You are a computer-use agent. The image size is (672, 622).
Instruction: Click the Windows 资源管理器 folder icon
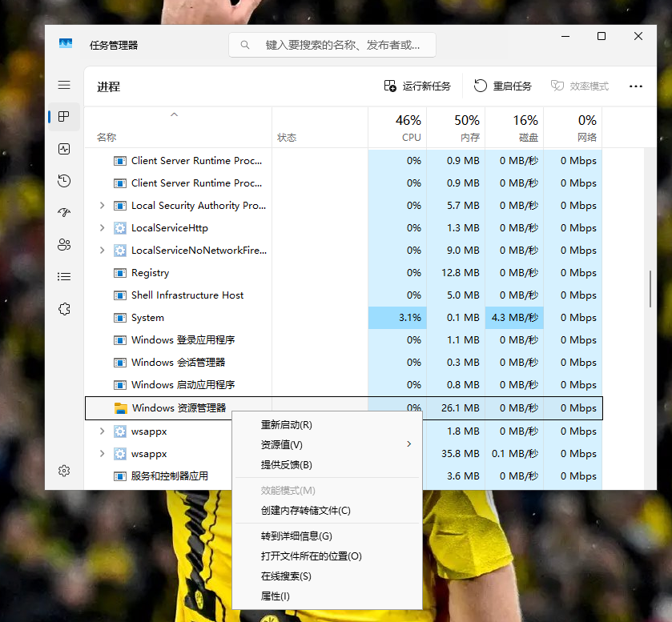pyautogui.click(x=120, y=408)
